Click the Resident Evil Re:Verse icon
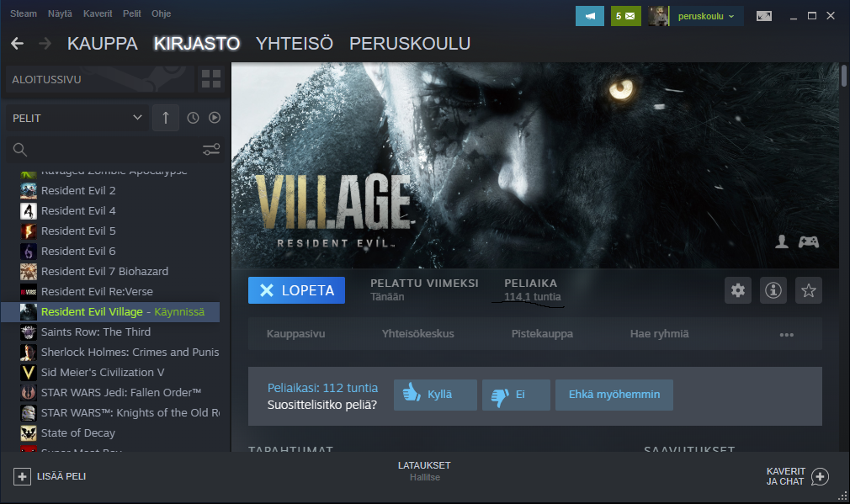The height and width of the screenshot is (504, 850). (x=28, y=292)
